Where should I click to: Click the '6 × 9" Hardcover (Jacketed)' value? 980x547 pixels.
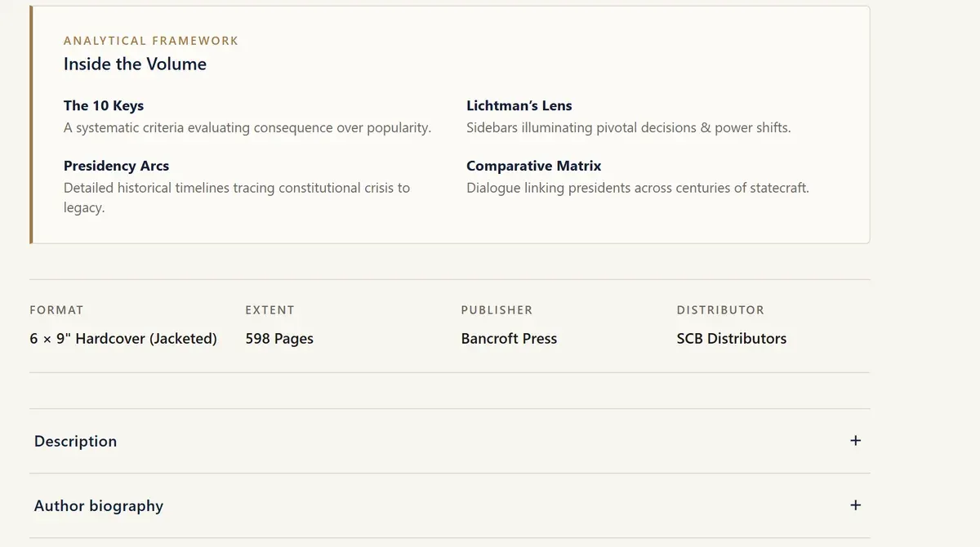click(x=123, y=339)
